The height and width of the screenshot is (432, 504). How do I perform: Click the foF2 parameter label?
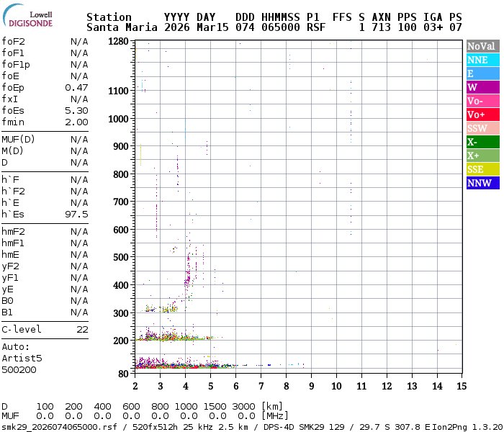pyautogui.click(x=13, y=42)
